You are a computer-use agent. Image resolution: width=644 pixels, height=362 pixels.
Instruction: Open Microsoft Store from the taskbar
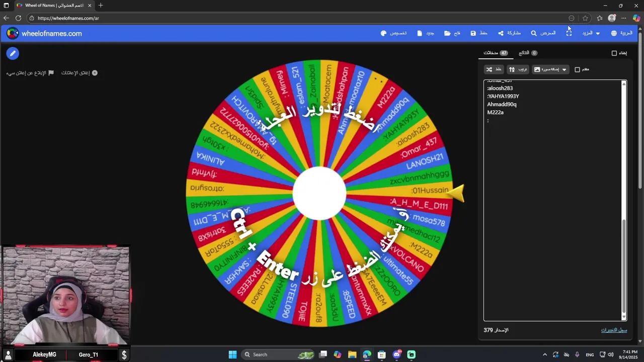coord(382,354)
